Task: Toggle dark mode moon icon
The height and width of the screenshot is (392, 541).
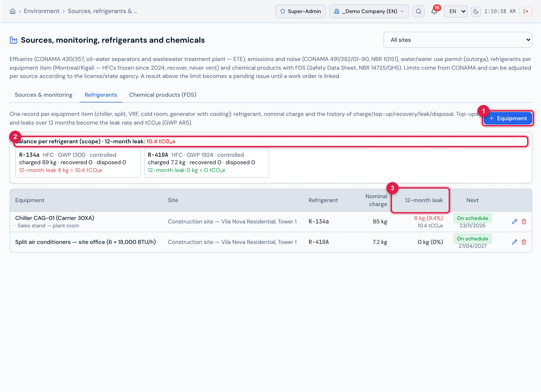Action: (x=476, y=11)
